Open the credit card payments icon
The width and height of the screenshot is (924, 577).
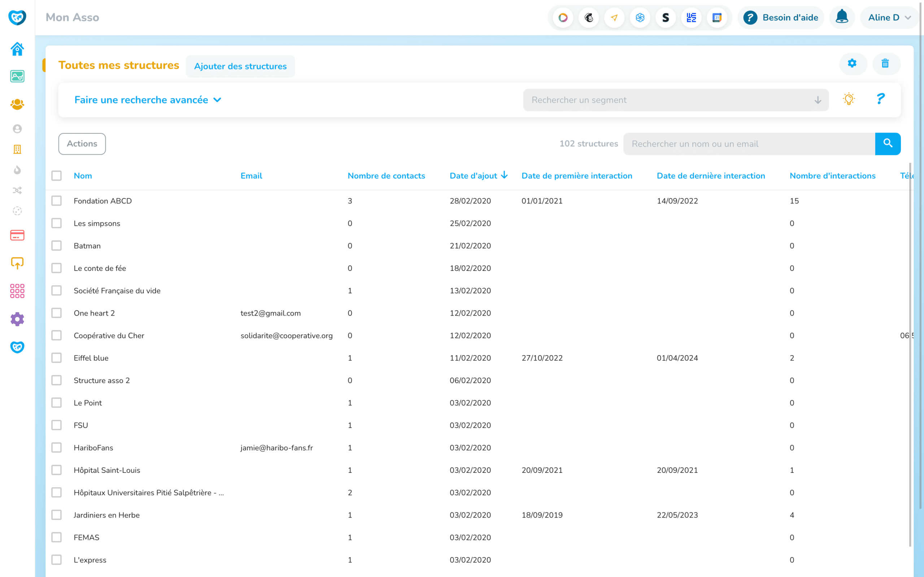point(17,235)
